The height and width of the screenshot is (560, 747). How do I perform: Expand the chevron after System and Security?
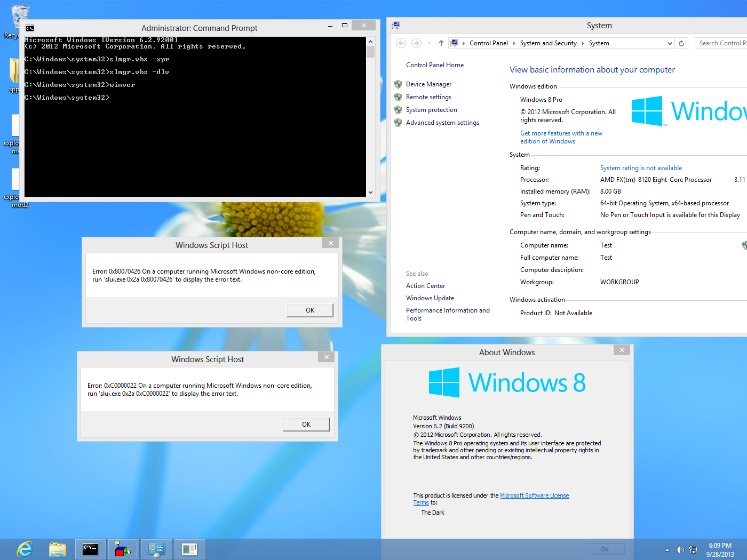[583, 43]
